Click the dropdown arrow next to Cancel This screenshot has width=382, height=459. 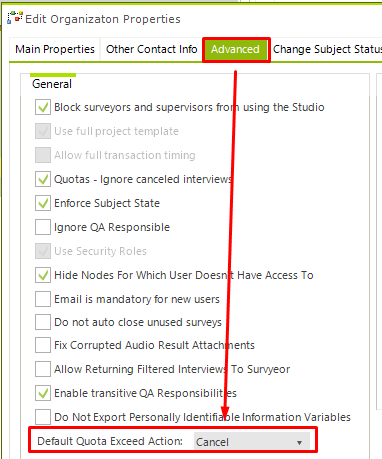299,442
